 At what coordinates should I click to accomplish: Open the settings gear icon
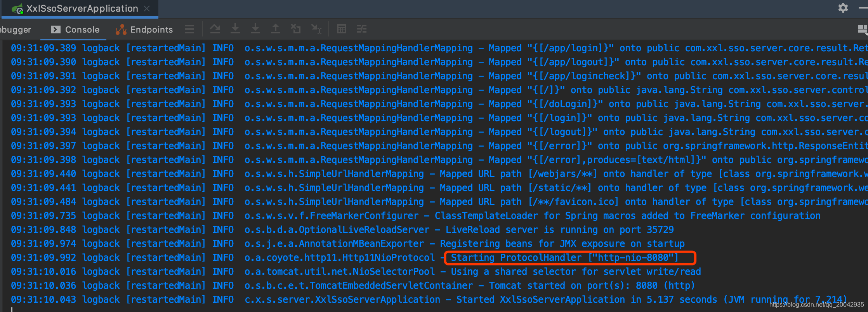(x=843, y=8)
